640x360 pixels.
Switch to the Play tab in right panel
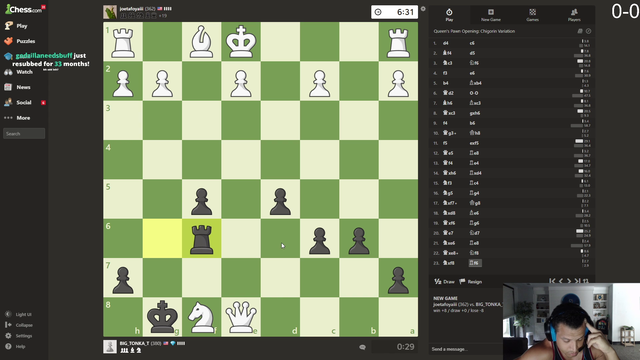pos(449,15)
